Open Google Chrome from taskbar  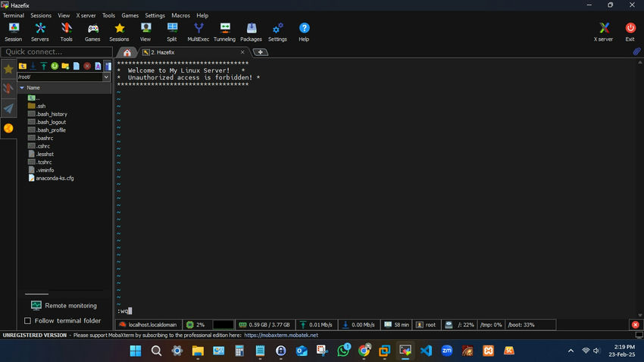[364, 351]
